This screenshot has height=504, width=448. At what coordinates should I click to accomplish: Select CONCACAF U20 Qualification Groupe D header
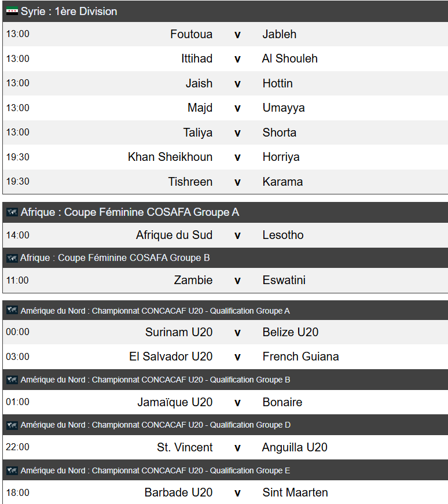(225, 425)
